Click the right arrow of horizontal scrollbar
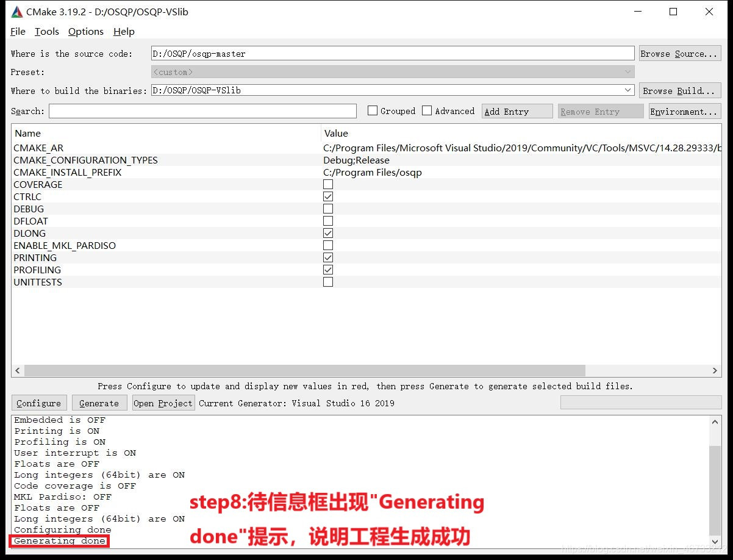This screenshot has height=560, width=733. tap(715, 370)
